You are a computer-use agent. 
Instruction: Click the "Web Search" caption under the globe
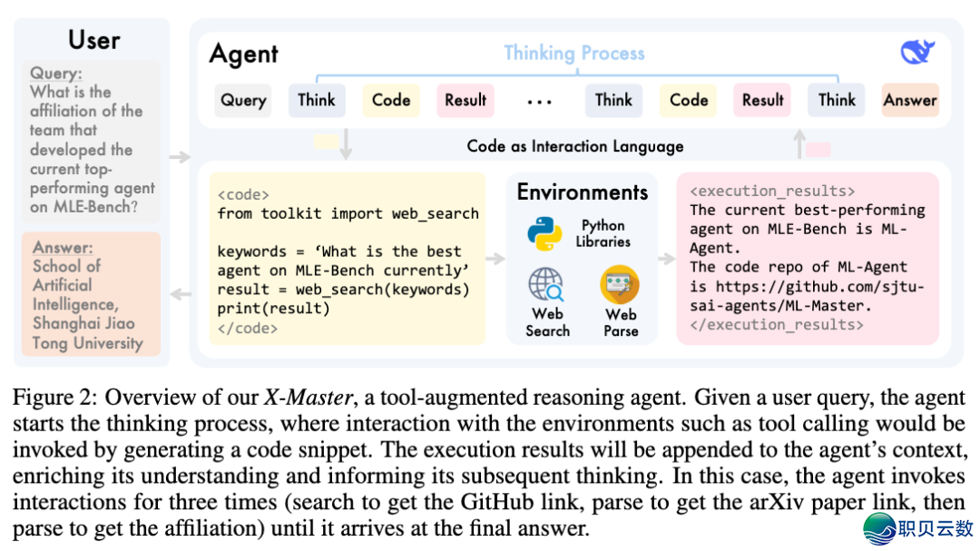tap(547, 322)
